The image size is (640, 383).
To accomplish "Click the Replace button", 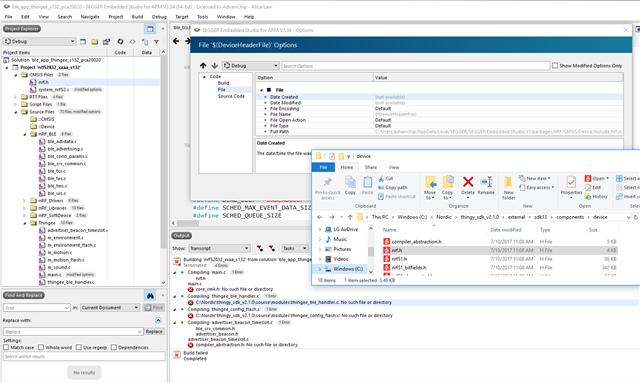I will (154, 332).
